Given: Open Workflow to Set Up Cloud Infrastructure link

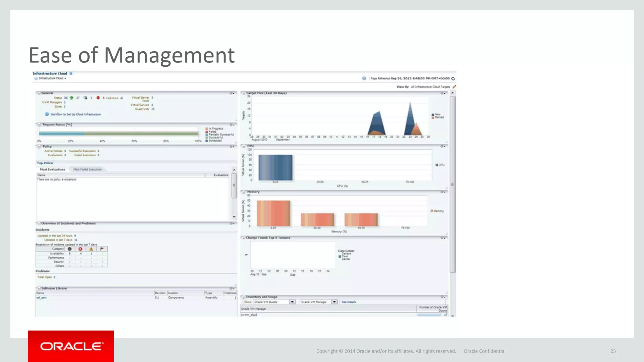Looking at the screenshot, I should pyautogui.click(x=75, y=114).
